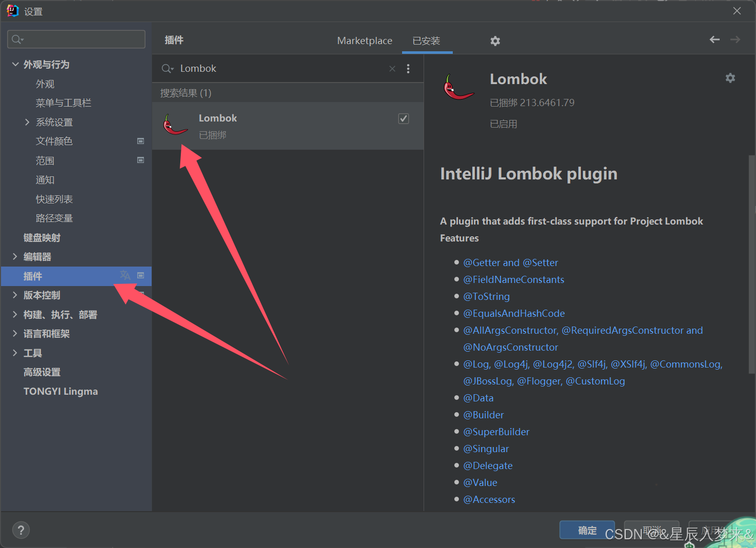Select 外观 in the settings tree
756x548 pixels.
45,84
